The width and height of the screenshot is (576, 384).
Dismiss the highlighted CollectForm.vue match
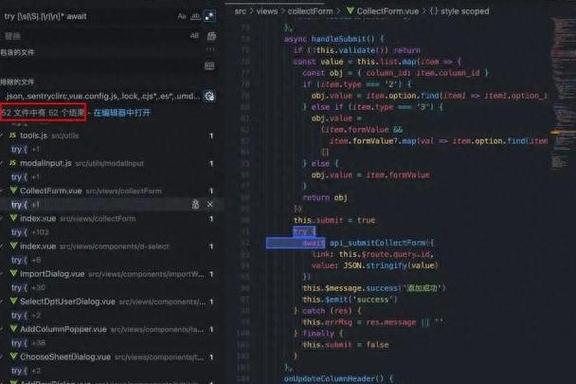click(210, 204)
